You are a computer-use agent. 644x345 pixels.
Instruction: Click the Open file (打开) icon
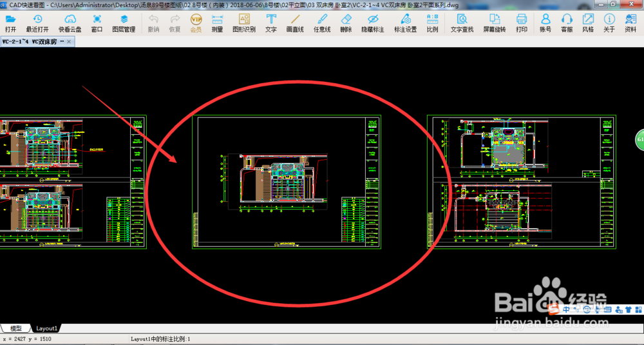[x=10, y=23]
